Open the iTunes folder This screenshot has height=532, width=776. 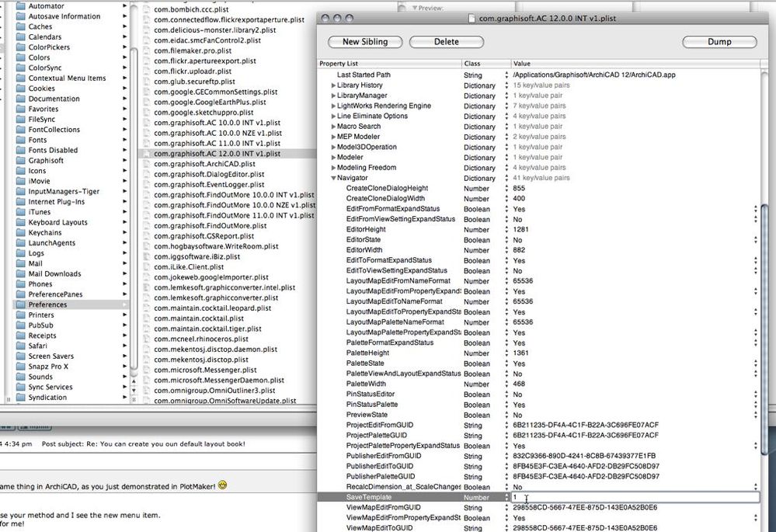tap(39, 212)
